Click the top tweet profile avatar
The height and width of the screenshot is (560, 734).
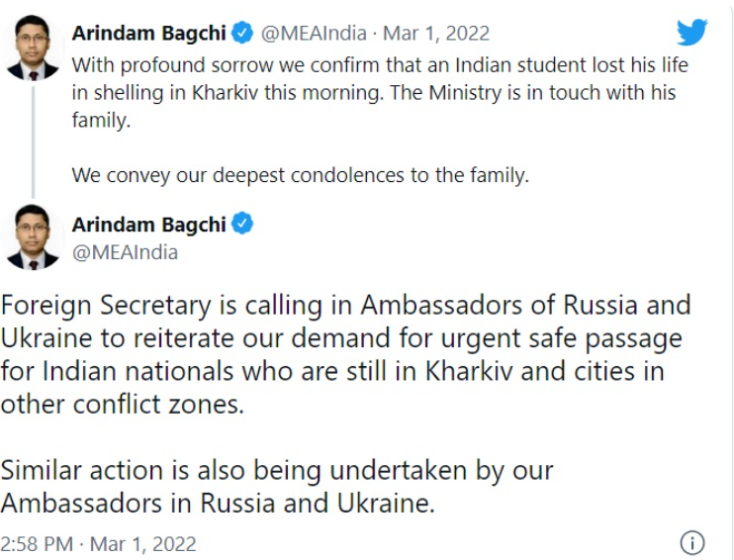click(x=34, y=47)
